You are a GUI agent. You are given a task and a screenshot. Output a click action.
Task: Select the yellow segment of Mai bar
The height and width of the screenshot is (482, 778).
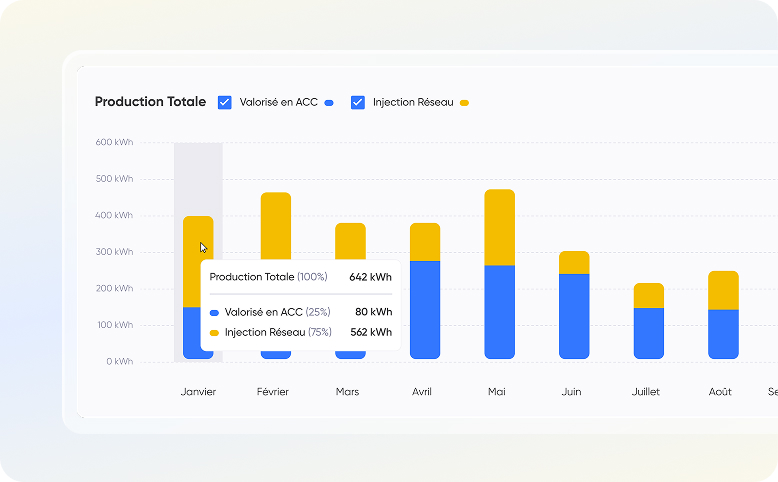[500, 227]
